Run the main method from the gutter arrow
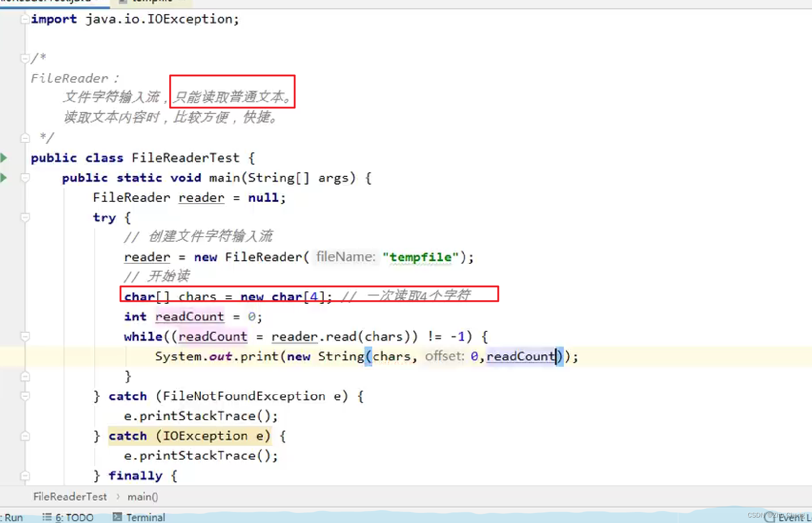 coord(4,177)
